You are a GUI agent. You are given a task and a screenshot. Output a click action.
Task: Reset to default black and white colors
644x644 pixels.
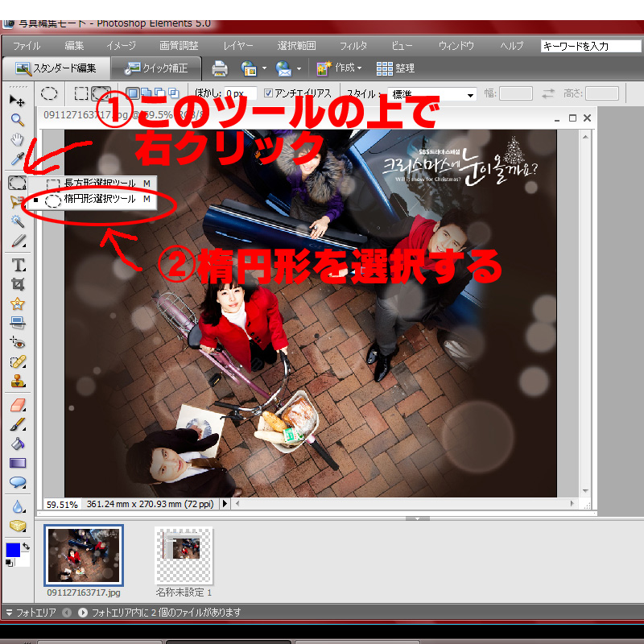tap(10, 563)
